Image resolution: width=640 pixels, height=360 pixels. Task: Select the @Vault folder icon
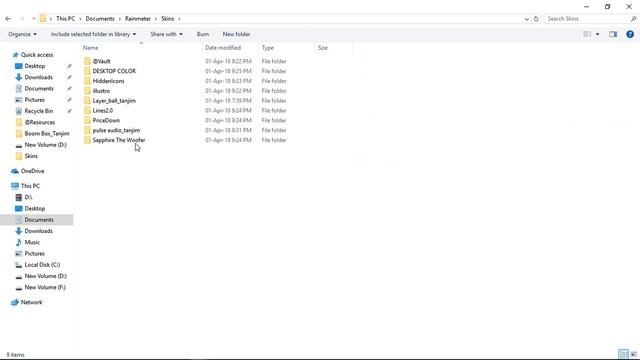(x=87, y=61)
